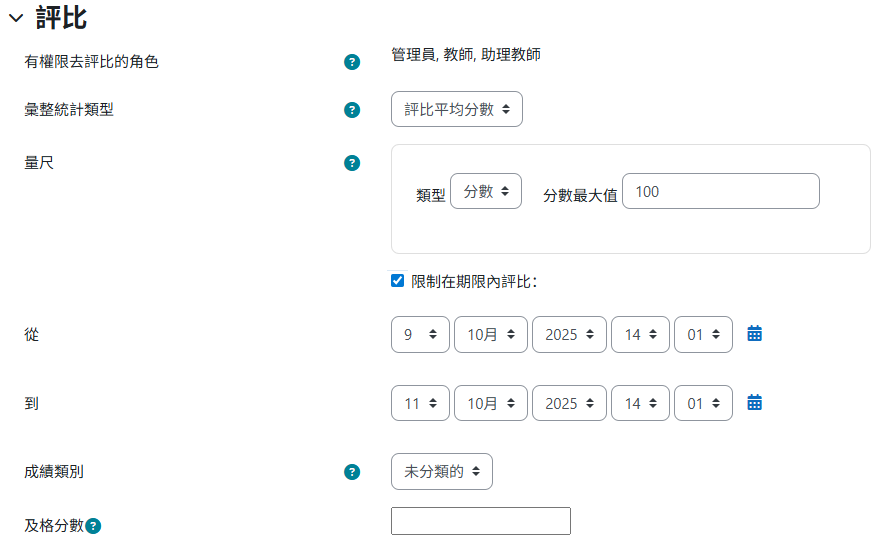This screenshot has height=549, width=888.
Task: Open 評比平均分數 aggregate type dropdown
Action: [456, 109]
